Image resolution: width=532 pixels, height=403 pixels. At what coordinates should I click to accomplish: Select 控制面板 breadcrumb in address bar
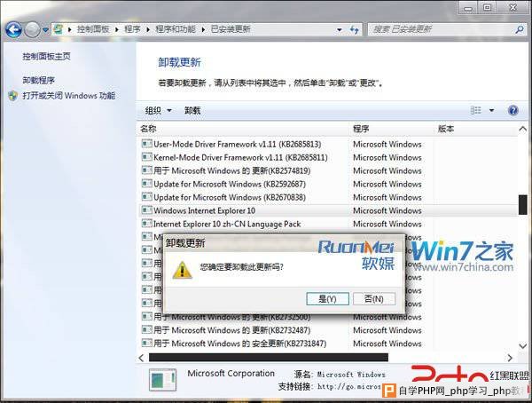pyautogui.click(x=93, y=29)
